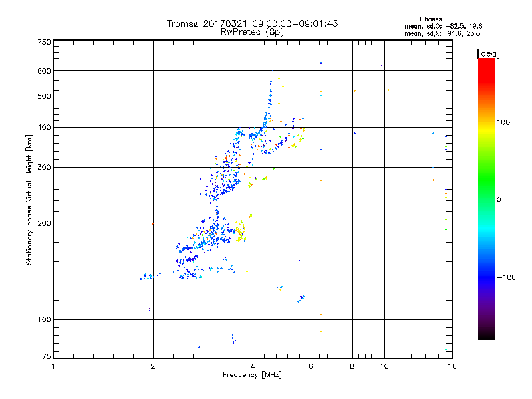Screen dimensions: 532x399
Task: Click the x-axis label '6'
Action: pos(311,366)
